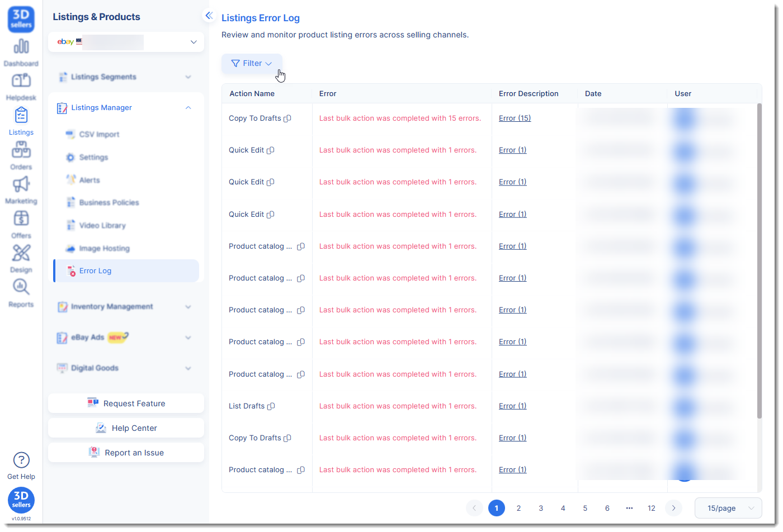Collapse the sidebar with the double-arrow icon
Image resolution: width=783 pixels, height=532 pixels.
[209, 16]
